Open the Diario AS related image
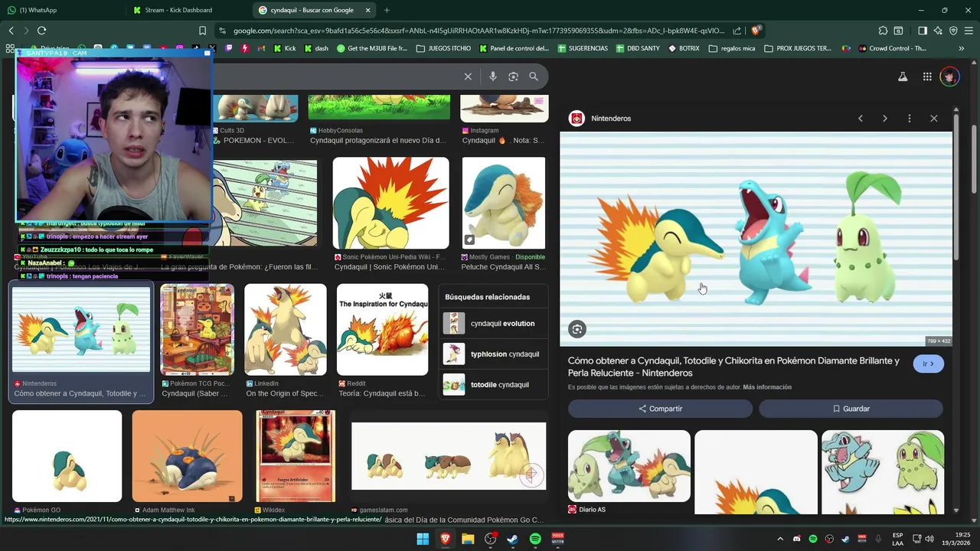The height and width of the screenshot is (551, 980). [x=629, y=466]
